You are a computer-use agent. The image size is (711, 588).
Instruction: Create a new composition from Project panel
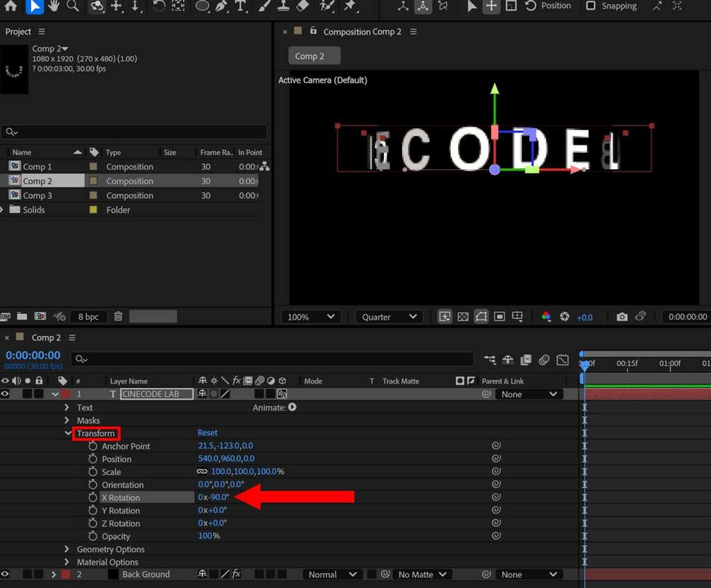tap(40, 316)
